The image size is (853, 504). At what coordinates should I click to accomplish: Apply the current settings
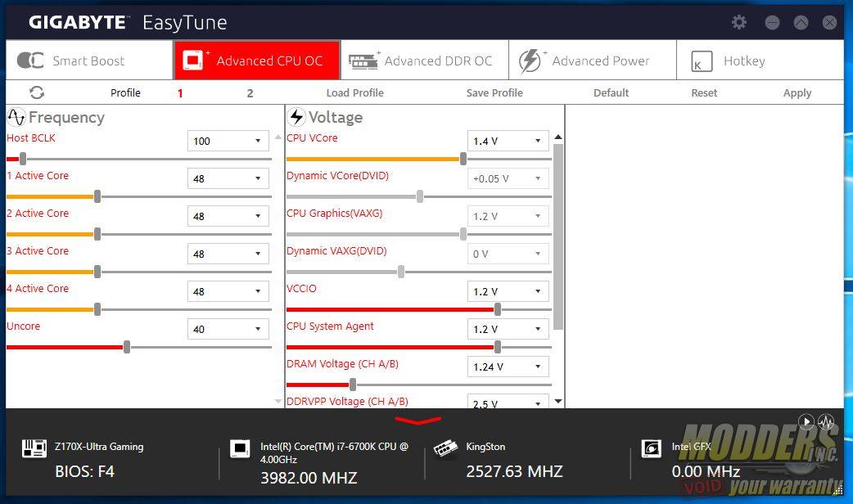pyautogui.click(x=797, y=93)
